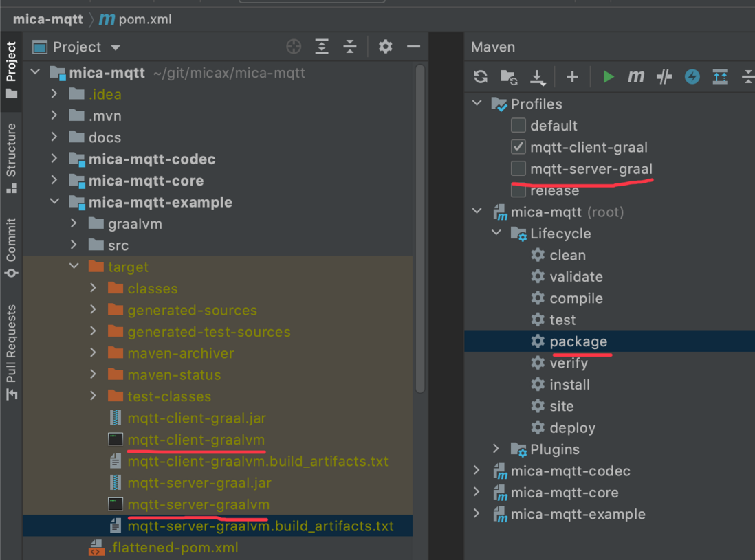Image resolution: width=755 pixels, height=560 pixels.
Task: Collapse the Maven Profiles node
Action: [x=477, y=103]
